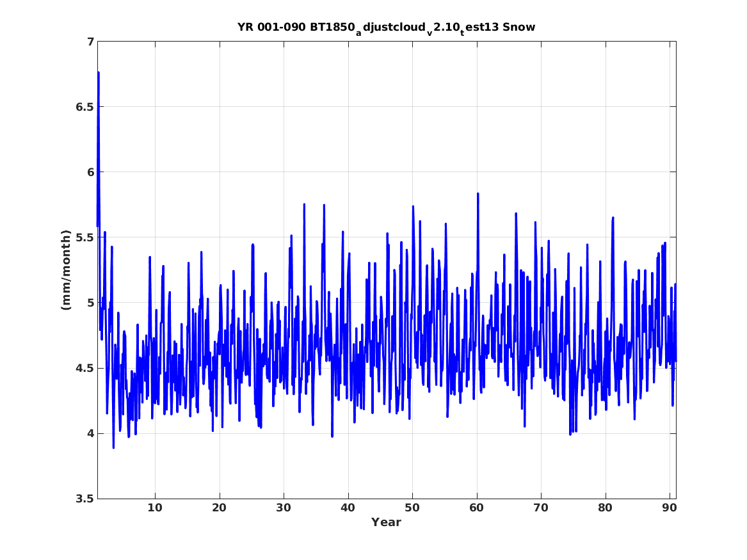
Task: Click the x-axis tick label '30'
Action: 284,508
